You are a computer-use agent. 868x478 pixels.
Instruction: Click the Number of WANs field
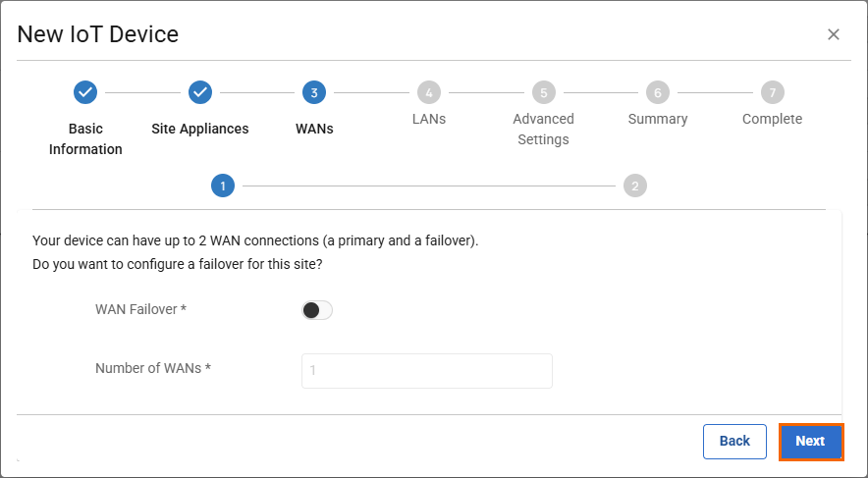pyautogui.click(x=426, y=370)
